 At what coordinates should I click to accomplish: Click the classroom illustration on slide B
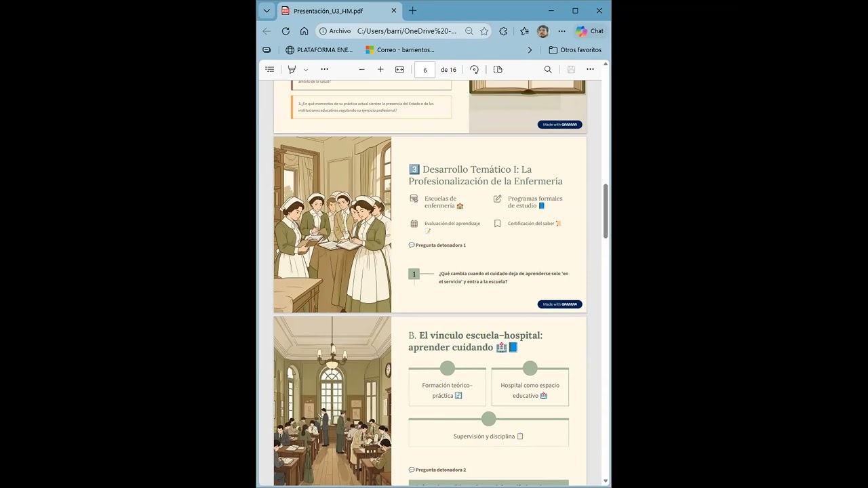click(x=332, y=401)
